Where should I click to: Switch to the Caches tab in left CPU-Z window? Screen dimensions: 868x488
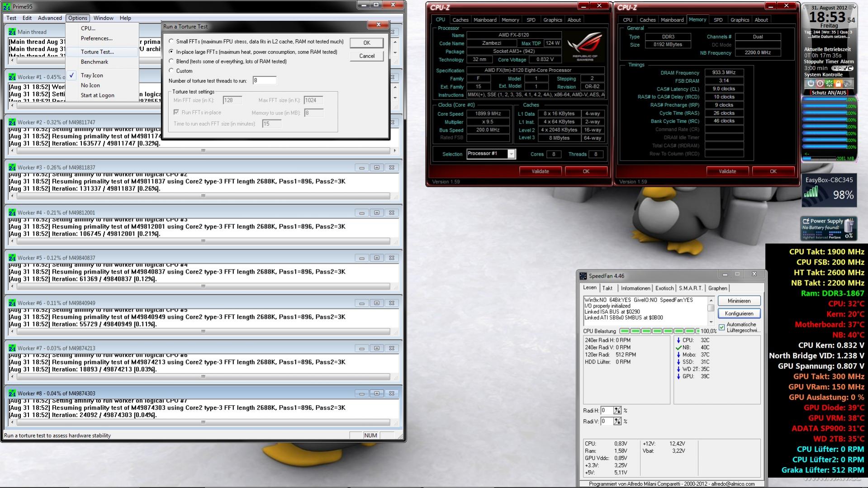click(x=460, y=20)
